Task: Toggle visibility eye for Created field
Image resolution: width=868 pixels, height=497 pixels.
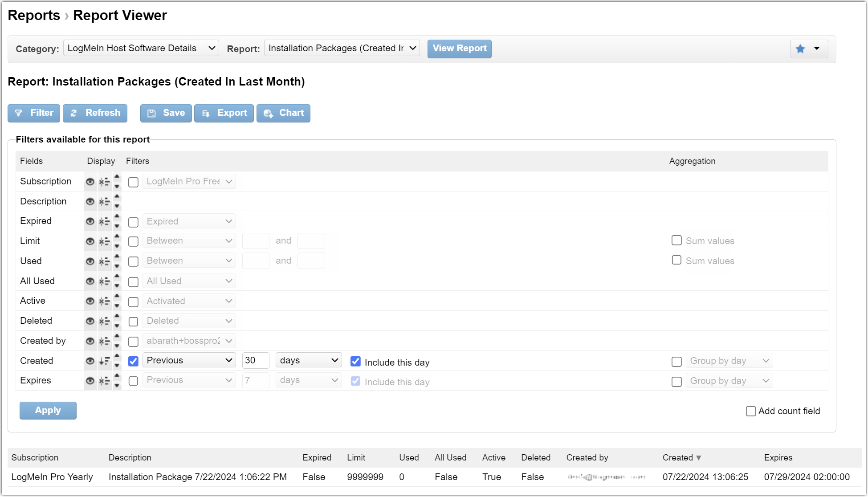Action: 90,361
